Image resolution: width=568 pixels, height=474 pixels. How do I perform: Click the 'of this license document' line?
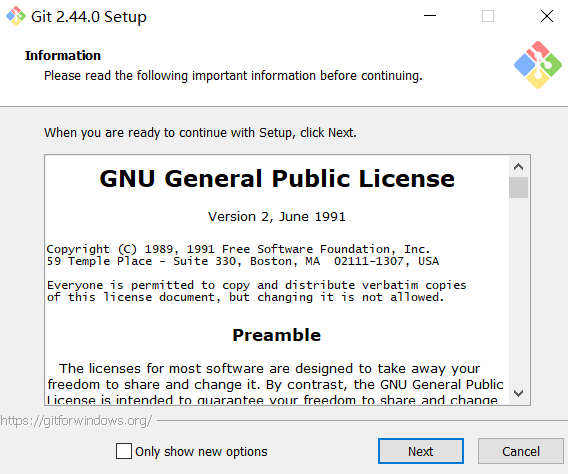tap(245, 297)
